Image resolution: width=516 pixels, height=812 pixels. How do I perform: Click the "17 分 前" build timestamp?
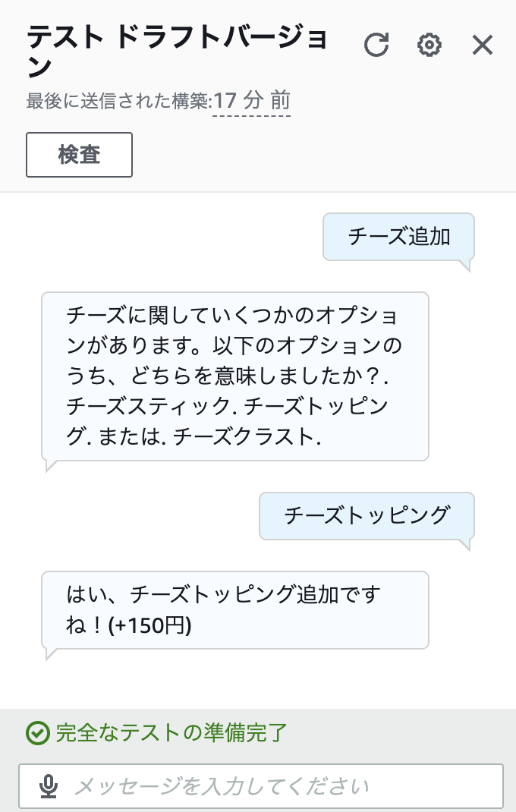tap(252, 99)
